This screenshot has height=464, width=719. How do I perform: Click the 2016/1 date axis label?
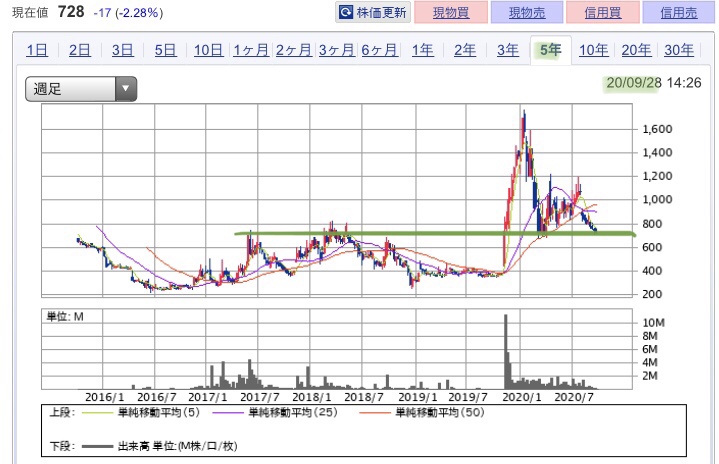(105, 397)
